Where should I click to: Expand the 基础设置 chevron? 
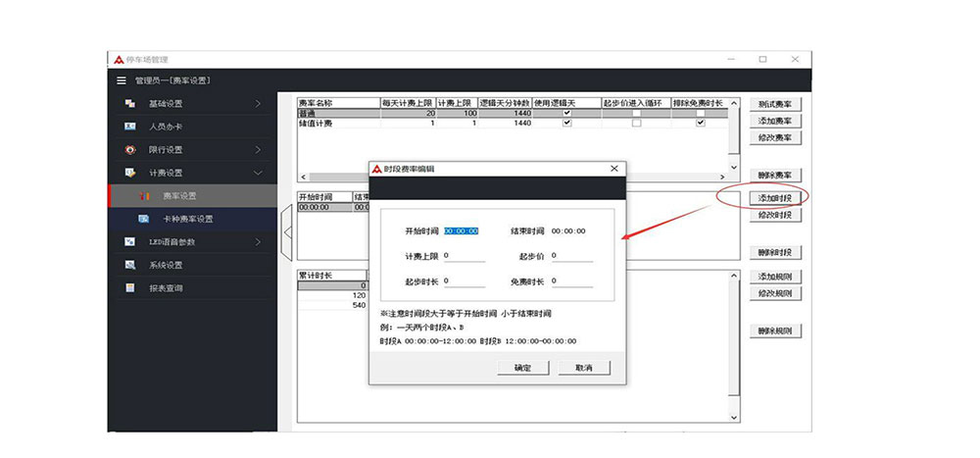[258, 104]
